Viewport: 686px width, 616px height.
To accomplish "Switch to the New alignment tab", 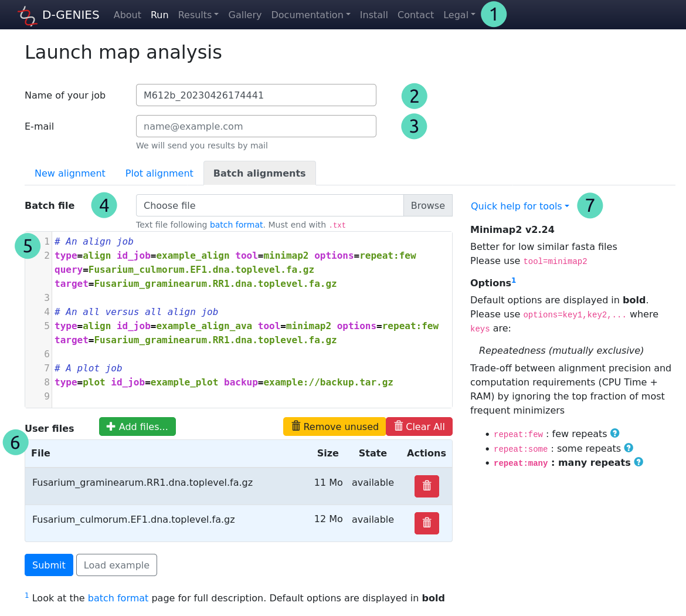I will tap(70, 174).
